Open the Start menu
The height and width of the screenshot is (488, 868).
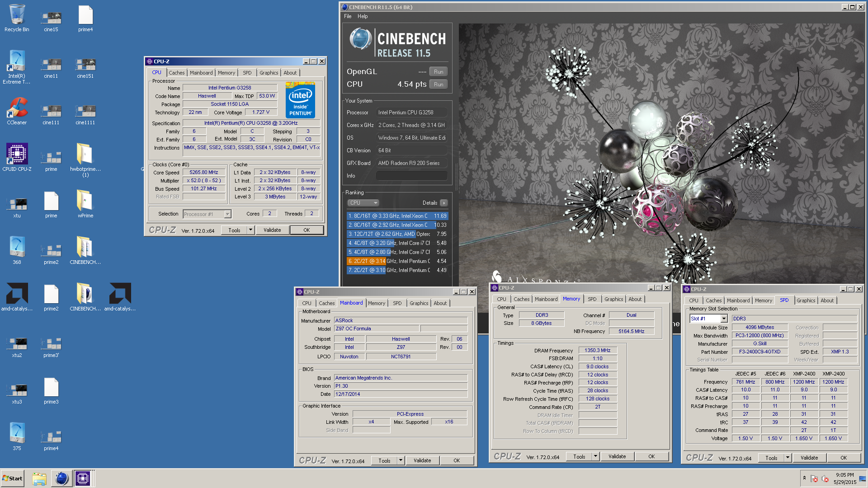click(x=13, y=479)
